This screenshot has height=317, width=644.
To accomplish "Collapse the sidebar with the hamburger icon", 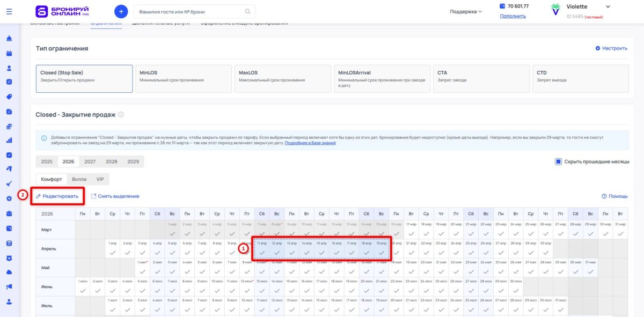I will tap(8, 11).
